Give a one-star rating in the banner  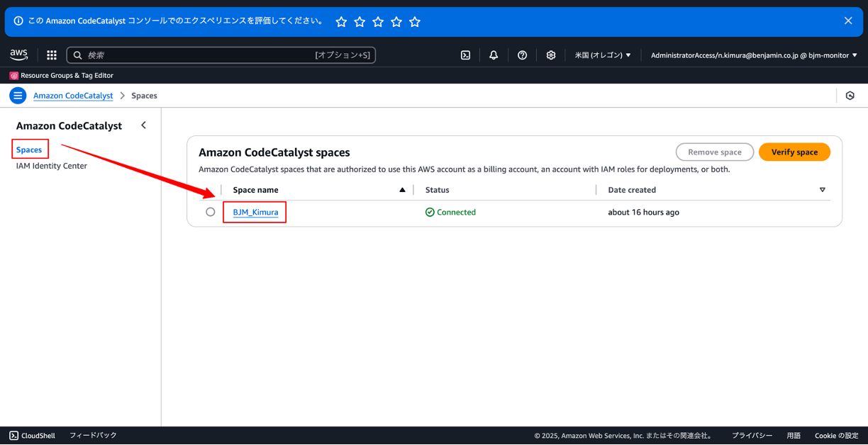(x=341, y=22)
